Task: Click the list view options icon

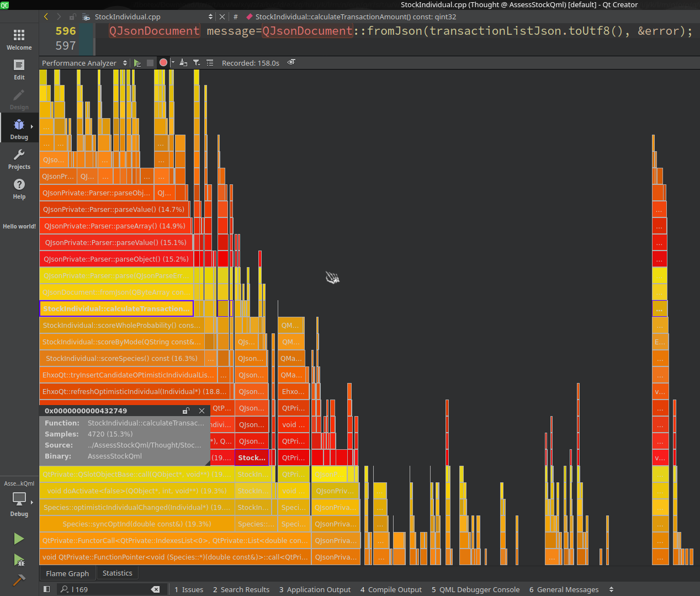Action: (210, 63)
